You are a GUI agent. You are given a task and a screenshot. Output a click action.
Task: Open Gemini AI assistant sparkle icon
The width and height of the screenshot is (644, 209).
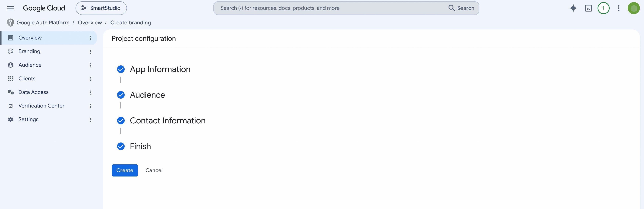click(x=573, y=8)
